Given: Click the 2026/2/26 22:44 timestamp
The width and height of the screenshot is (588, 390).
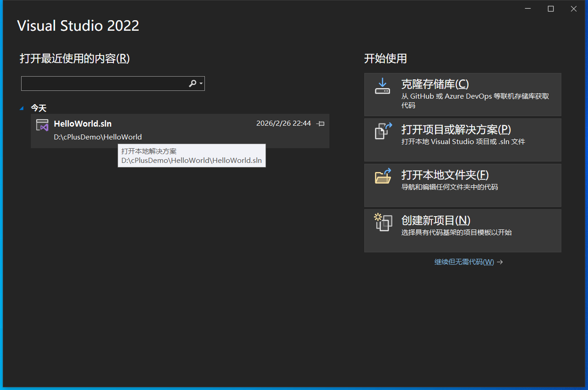Looking at the screenshot, I should coord(283,123).
